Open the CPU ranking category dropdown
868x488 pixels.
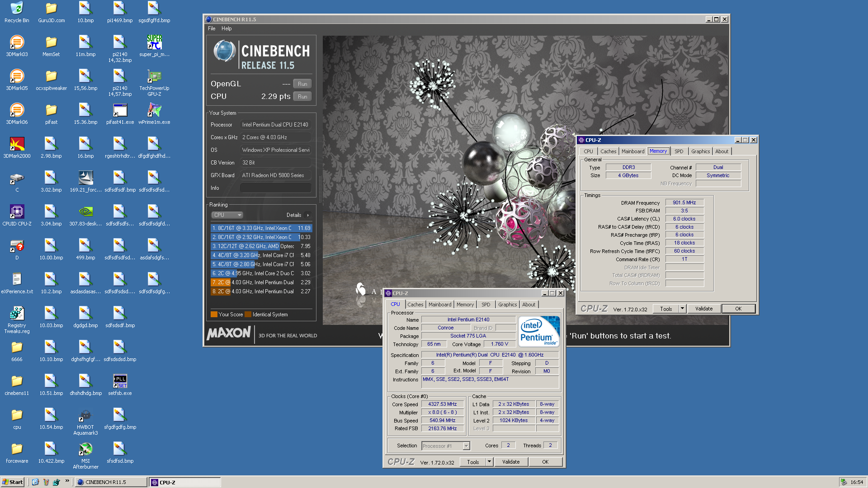(227, 215)
